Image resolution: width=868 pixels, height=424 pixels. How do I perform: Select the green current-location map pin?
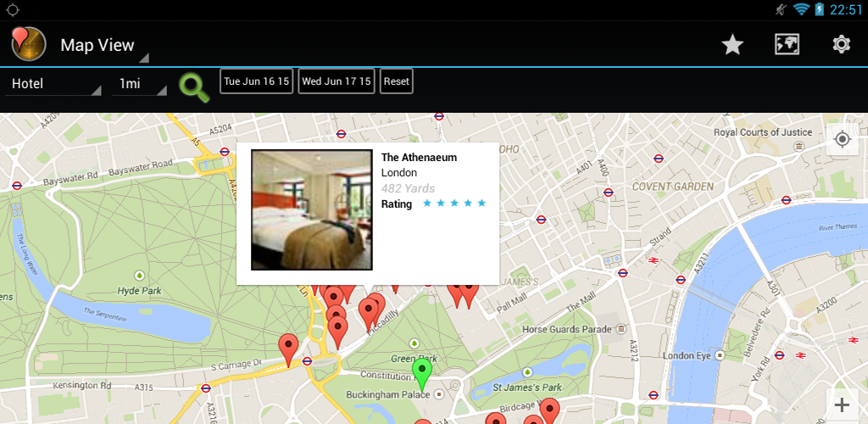click(422, 374)
